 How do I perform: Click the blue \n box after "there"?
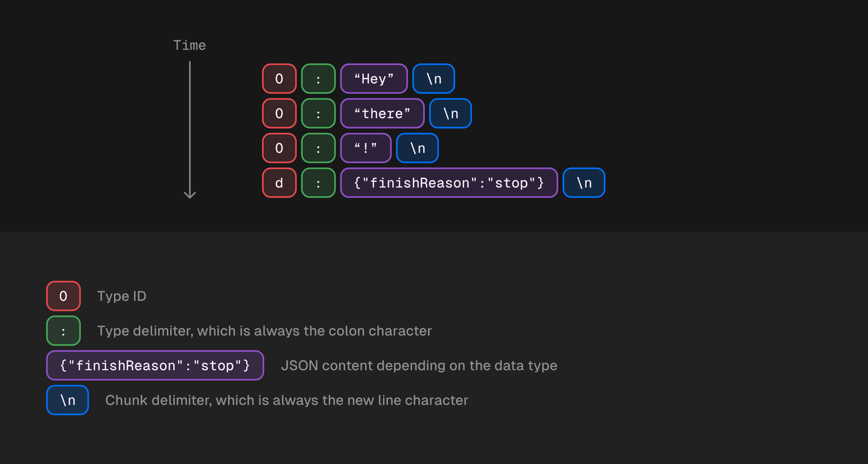pyautogui.click(x=450, y=114)
